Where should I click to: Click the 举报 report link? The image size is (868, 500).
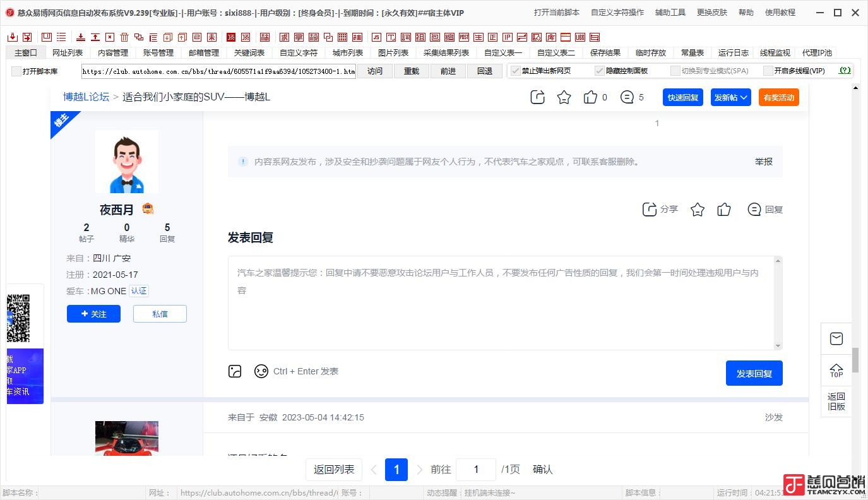tap(764, 162)
